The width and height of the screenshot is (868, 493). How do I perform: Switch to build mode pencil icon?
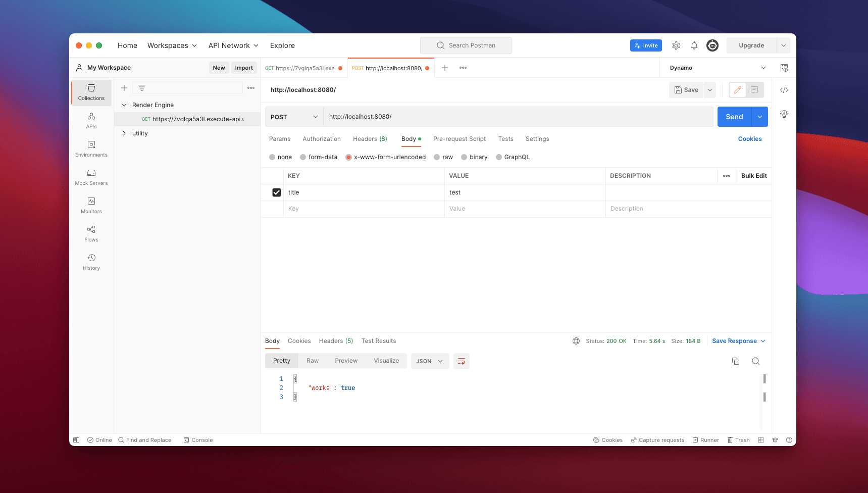(x=738, y=90)
